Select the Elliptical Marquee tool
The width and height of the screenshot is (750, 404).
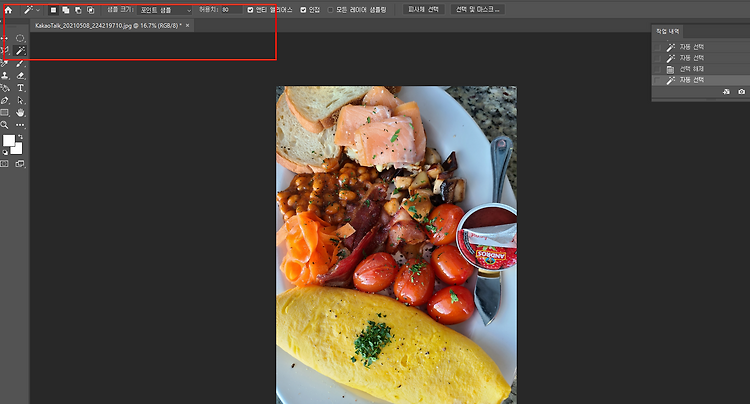pos(20,38)
